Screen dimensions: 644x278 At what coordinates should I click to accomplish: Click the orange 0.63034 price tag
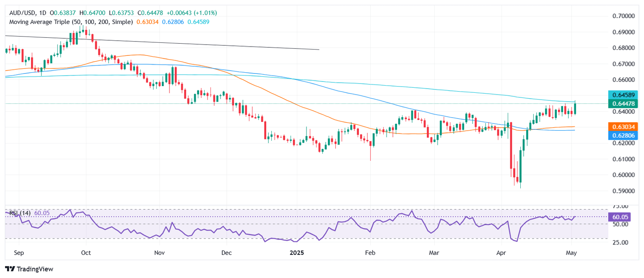pyautogui.click(x=622, y=126)
